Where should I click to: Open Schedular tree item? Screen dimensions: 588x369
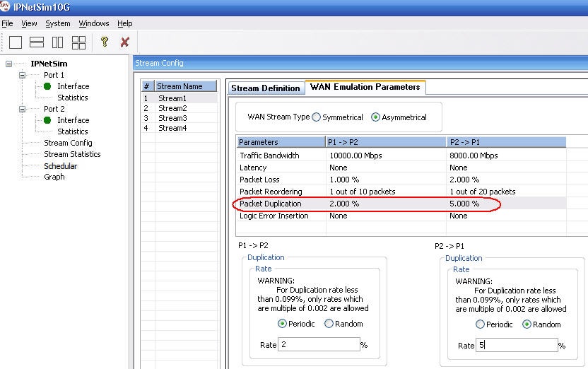pos(60,166)
